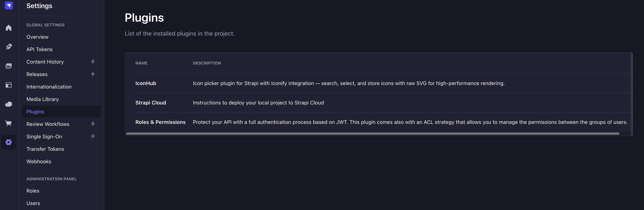Open Internationalization settings
Image resolution: width=644 pixels, height=210 pixels.
49,87
